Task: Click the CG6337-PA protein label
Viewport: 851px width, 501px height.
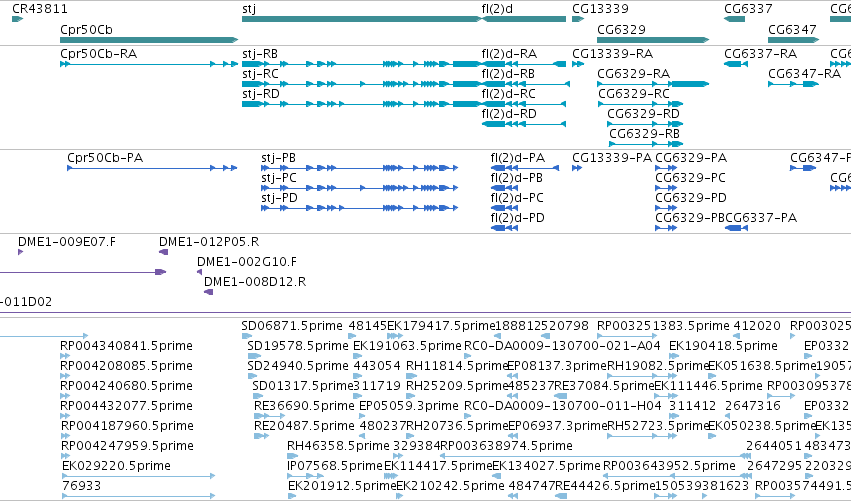Action: 761,218
